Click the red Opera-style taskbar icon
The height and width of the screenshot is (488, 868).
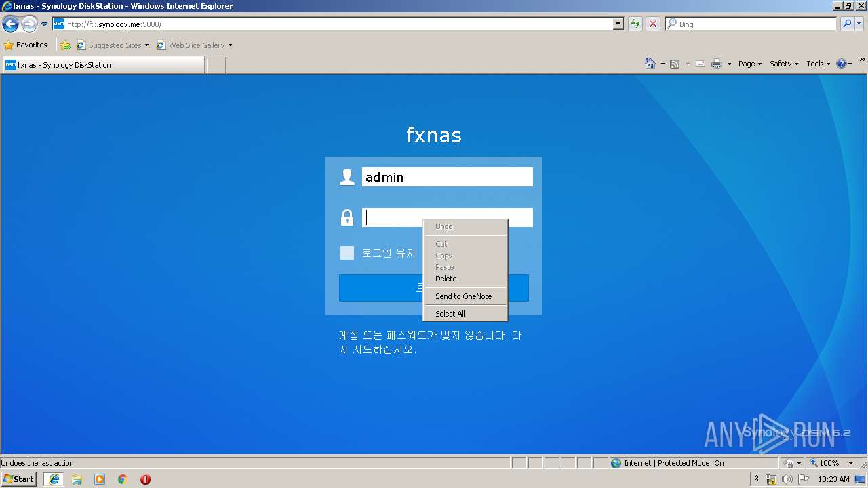[x=145, y=479]
